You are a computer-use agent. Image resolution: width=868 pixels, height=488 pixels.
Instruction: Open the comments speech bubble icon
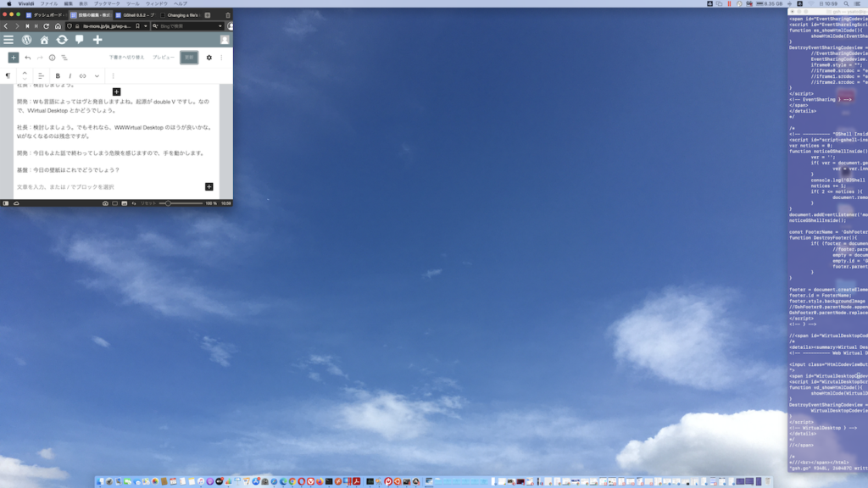(80, 40)
